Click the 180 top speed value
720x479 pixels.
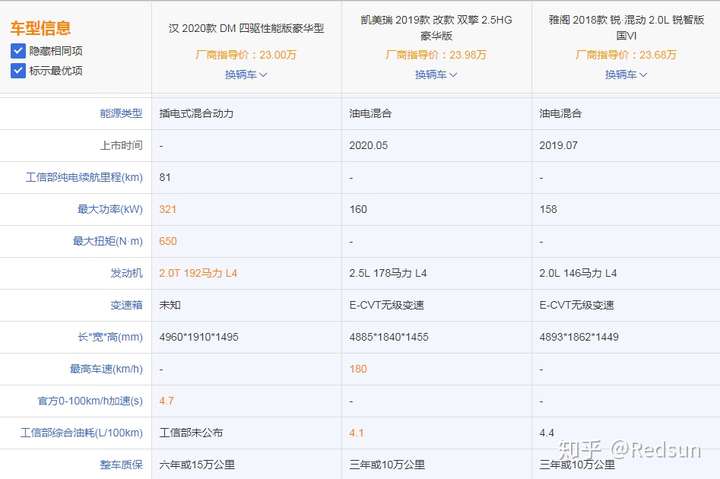[358, 369]
